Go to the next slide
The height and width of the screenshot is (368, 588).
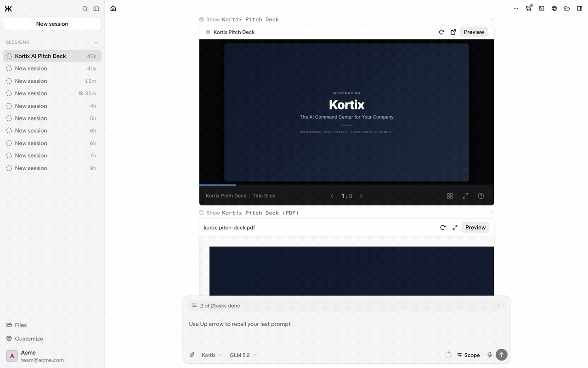click(x=362, y=196)
